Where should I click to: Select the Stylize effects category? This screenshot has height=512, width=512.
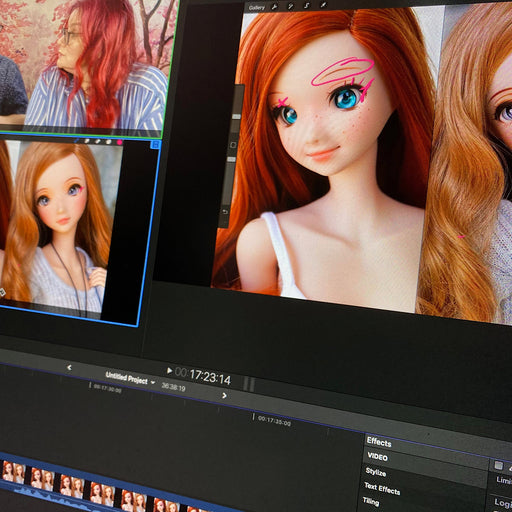[x=376, y=472]
